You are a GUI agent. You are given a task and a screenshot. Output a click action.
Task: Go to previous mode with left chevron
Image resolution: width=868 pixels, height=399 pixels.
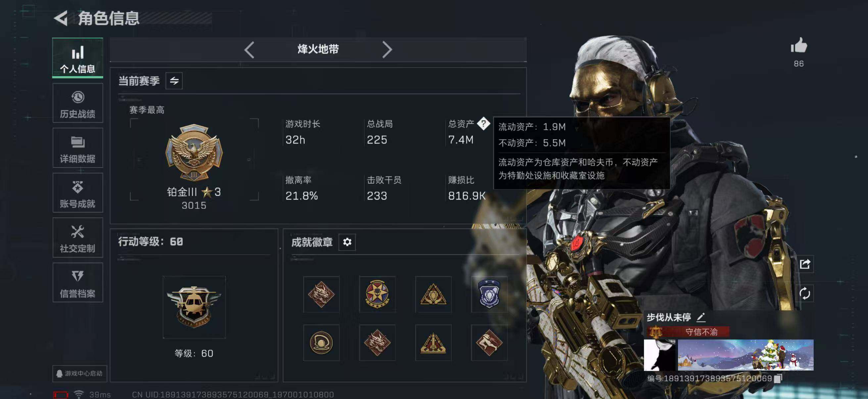tap(249, 50)
